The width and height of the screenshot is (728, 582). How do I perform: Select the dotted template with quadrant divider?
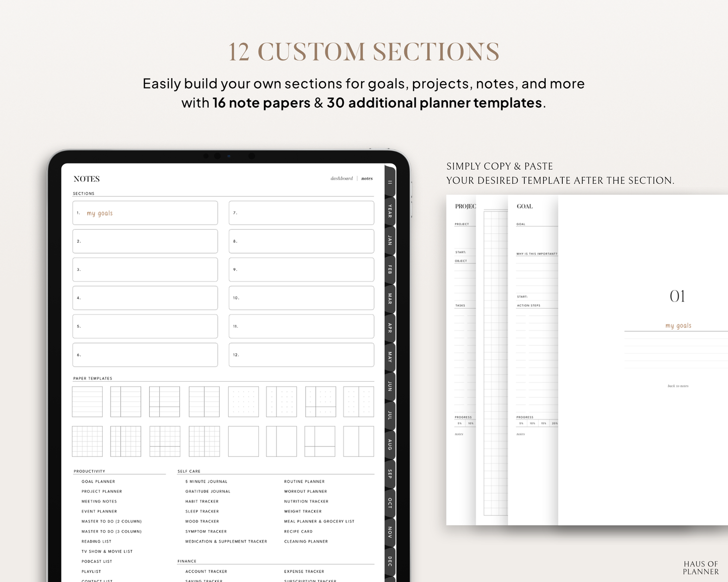pyautogui.click(x=320, y=401)
